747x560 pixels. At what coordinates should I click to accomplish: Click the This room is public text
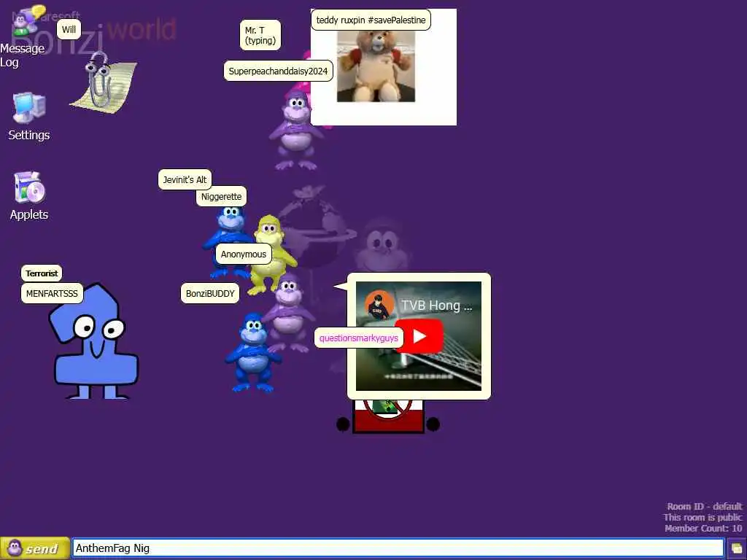pyautogui.click(x=703, y=517)
